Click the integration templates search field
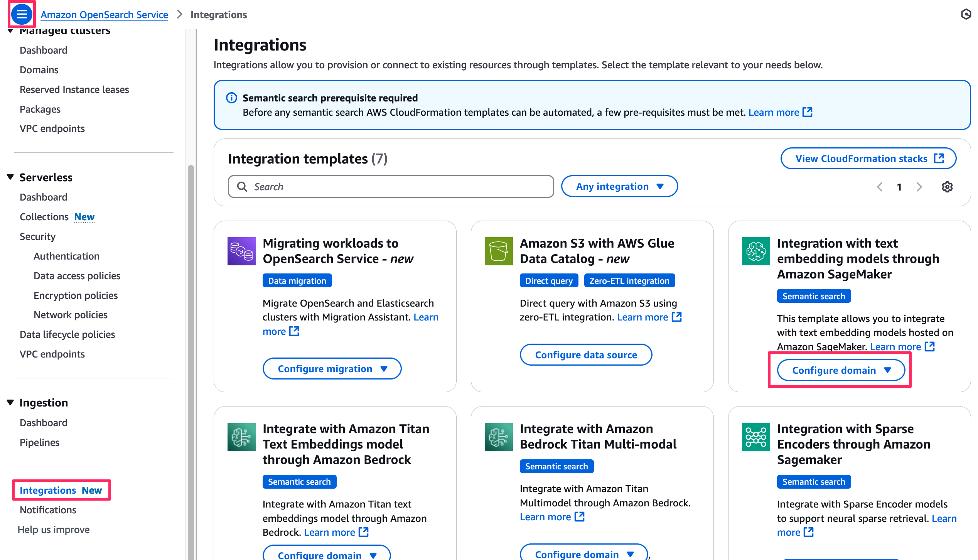Viewport: 978px width, 560px height. [x=391, y=187]
